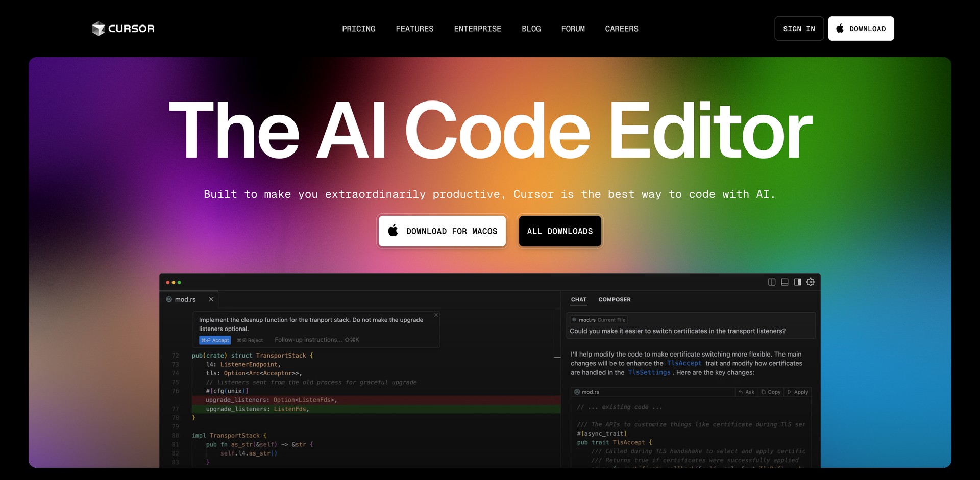Click the mod.rs label in code block header
This screenshot has width=980, height=480.
pos(587,392)
